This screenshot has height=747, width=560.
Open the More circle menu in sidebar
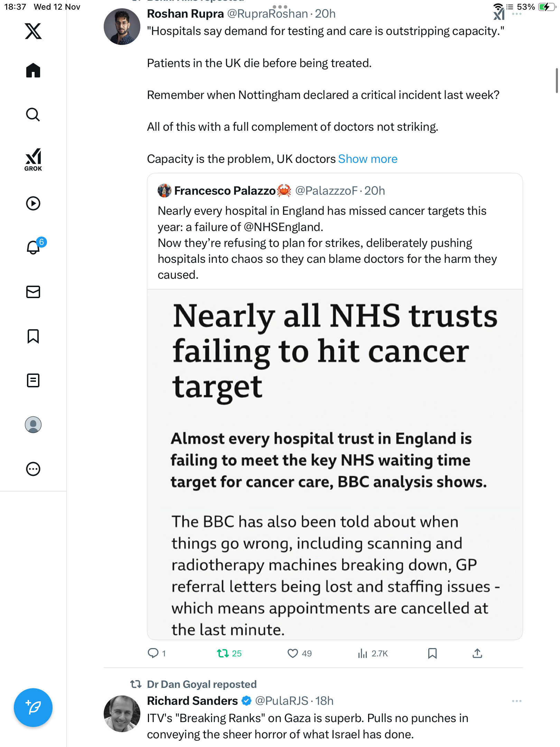pyautogui.click(x=33, y=469)
